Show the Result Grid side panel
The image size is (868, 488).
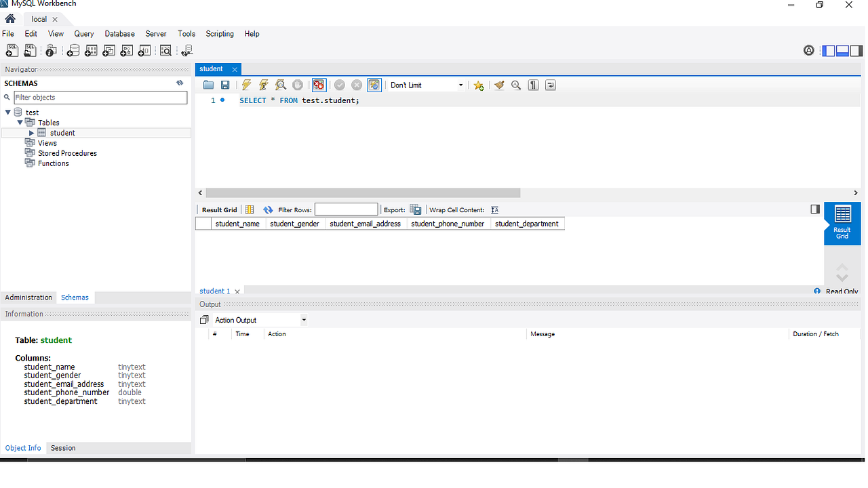pyautogui.click(x=842, y=223)
